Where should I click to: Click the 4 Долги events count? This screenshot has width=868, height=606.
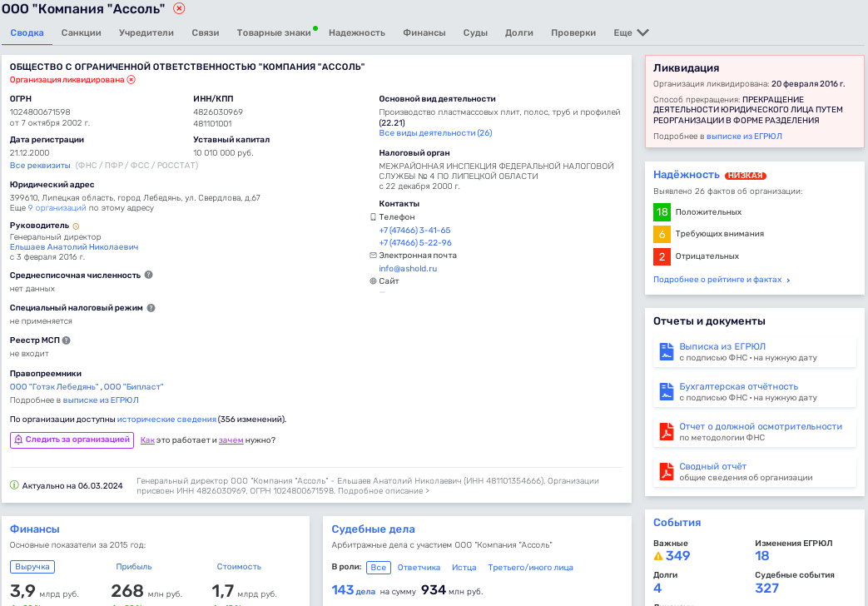tap(657, 589)
